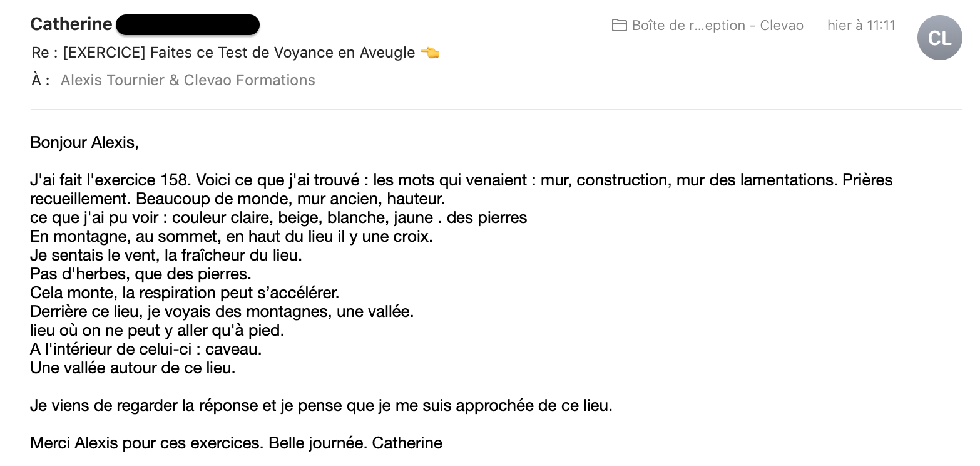Click the line Derrière ce lieu, je voyais
The image size is (980, 466).
coord(222,312)
